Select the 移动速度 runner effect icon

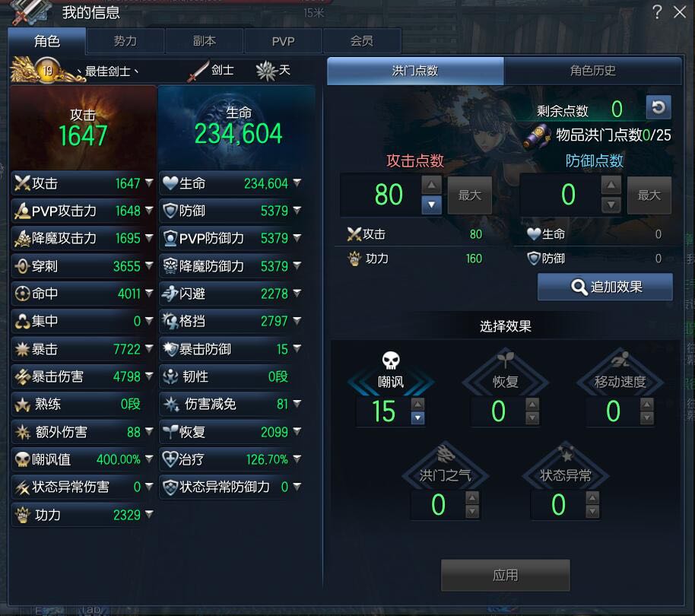pos(620,358)
